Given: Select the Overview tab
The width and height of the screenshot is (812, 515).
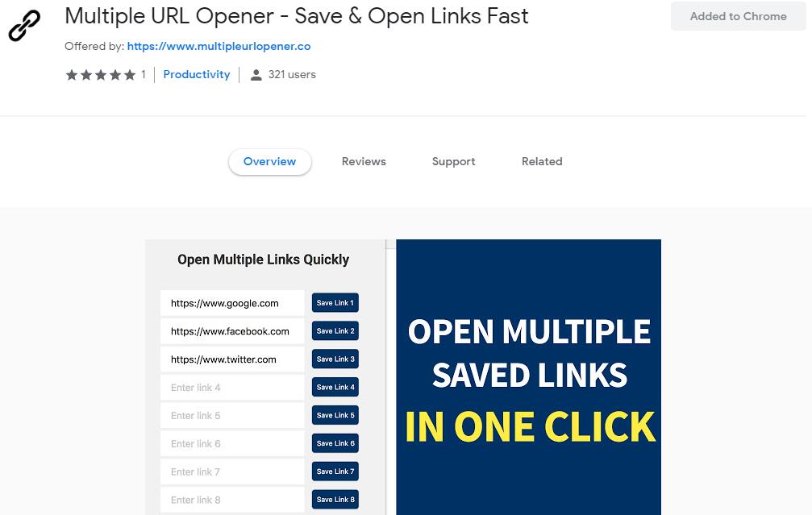Looking at the screenshot, I should (270, 161).
